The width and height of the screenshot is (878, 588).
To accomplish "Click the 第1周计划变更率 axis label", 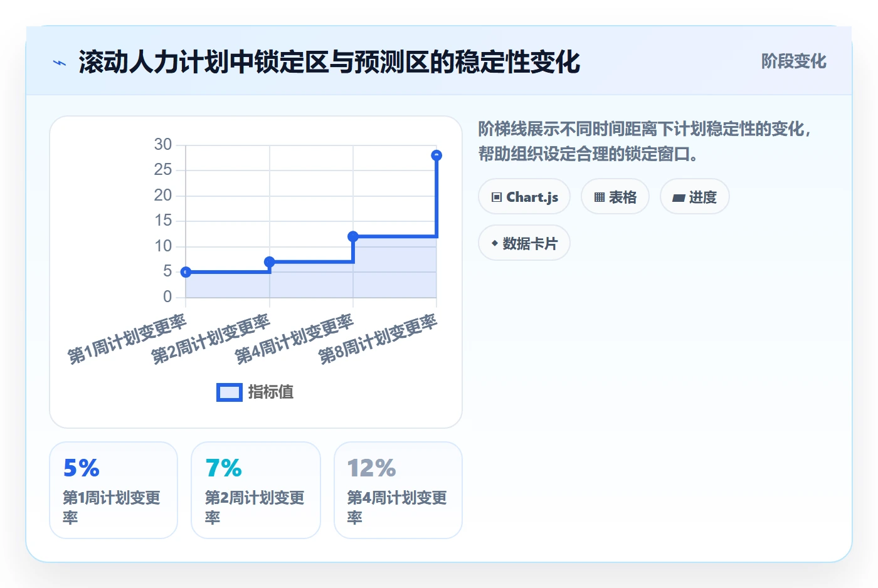I will [x=127, y=339].
